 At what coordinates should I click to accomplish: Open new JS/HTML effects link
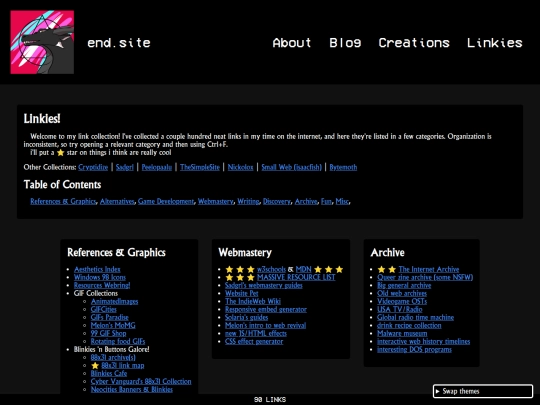(256, 333)
